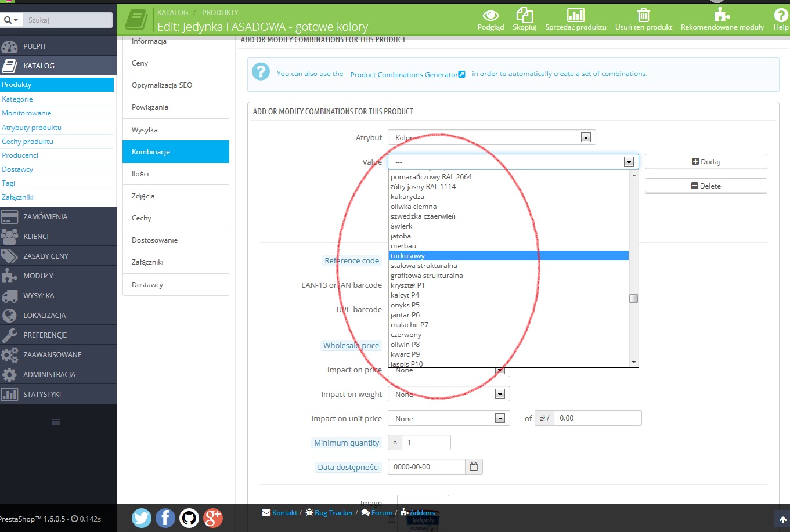This screenshot has width=790, height=532.
Task: Select grafitowa strukturalna option
Action: (x=508, y=276)
